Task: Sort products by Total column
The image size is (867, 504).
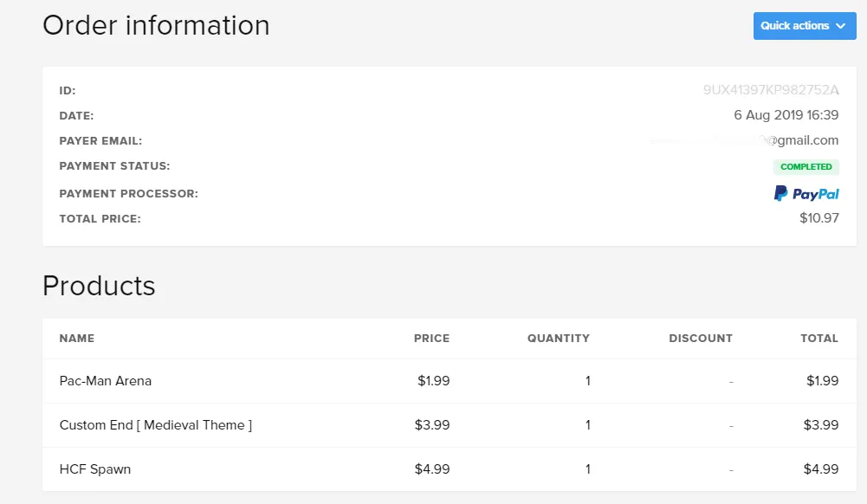Action: click(819, 339)
